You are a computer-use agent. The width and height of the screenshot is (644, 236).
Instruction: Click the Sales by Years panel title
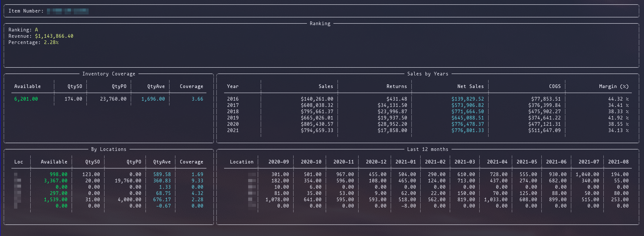[428, 74]
